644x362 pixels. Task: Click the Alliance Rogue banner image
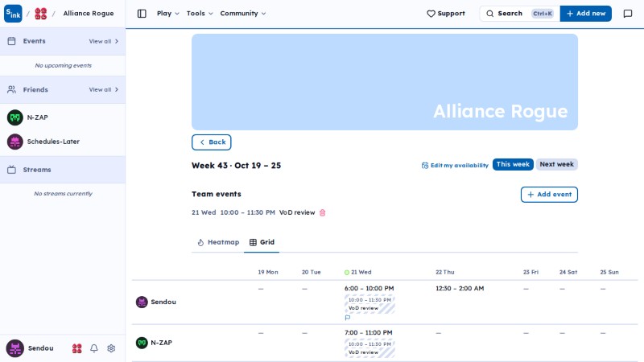tap(385, 82)
